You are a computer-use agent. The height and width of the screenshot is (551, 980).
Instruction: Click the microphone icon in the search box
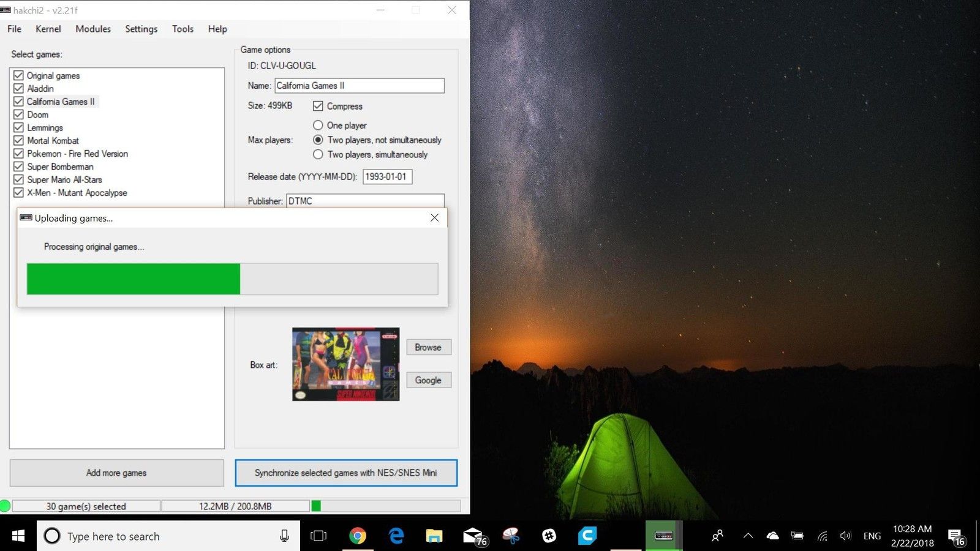tap(284, 536)
